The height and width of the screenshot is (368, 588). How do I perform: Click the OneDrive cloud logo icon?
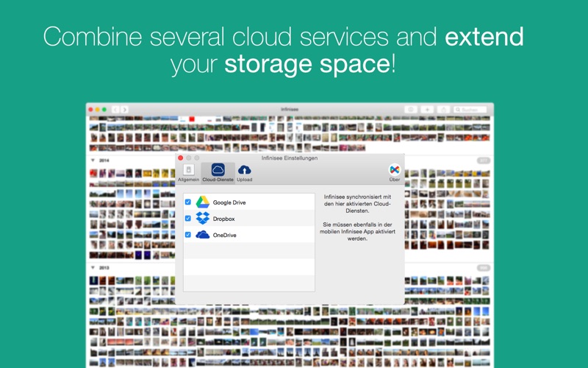point(203,235)
